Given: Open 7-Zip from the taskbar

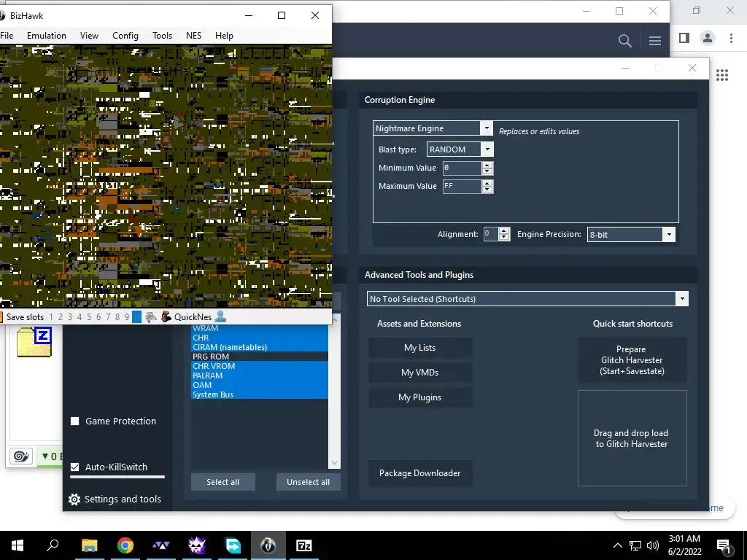Looking at the screenshot, I should pos(304,545).
